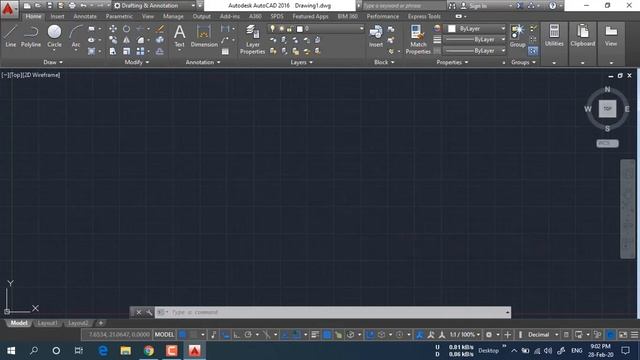Screen dimensions: 640x360
Task: Expand the Draw panel
Action: 53,62
